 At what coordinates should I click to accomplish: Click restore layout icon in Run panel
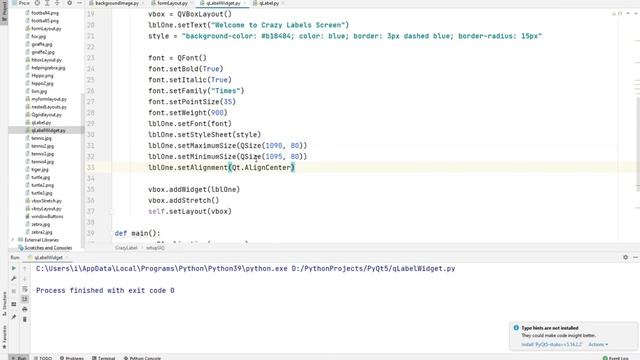point(13,304)
